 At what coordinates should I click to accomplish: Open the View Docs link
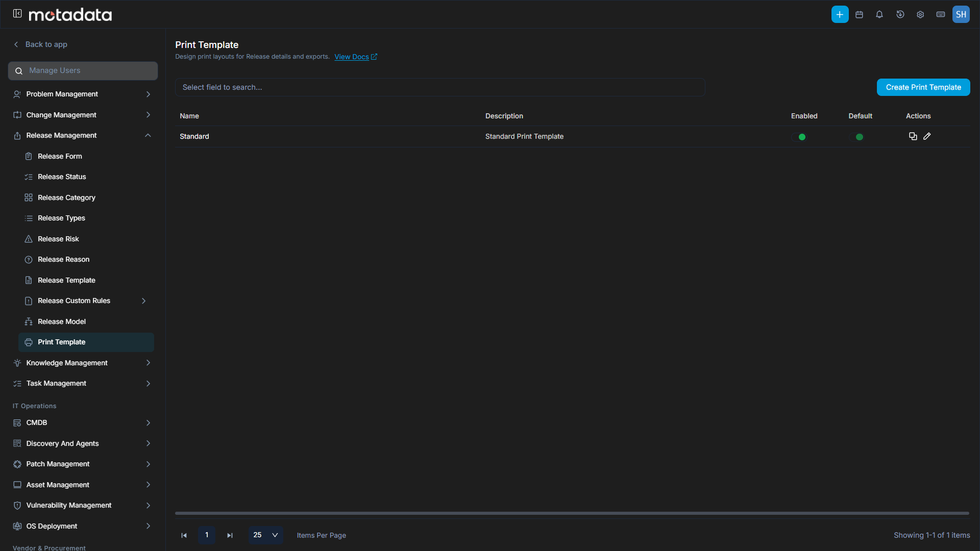click(356, 57)
